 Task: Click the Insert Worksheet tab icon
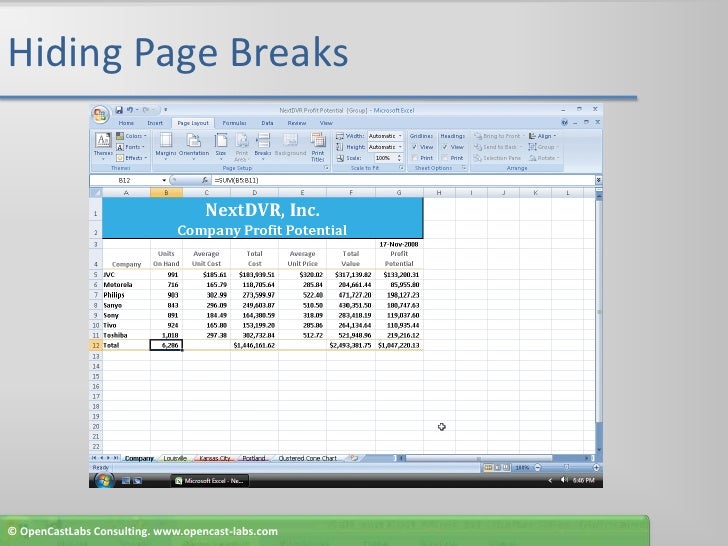click(x=354, y=458)
